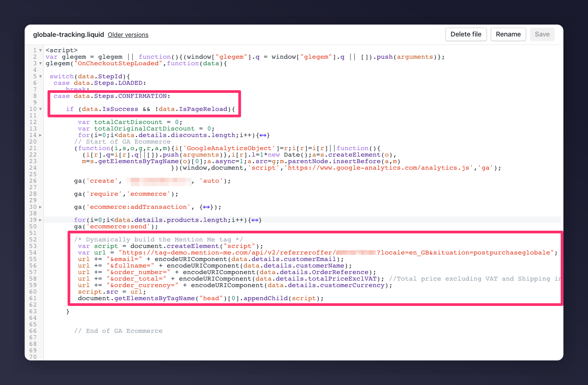Click line number 2 in the gutter
The height and width of the screenshot is (385, 588).
click(35, 57)
